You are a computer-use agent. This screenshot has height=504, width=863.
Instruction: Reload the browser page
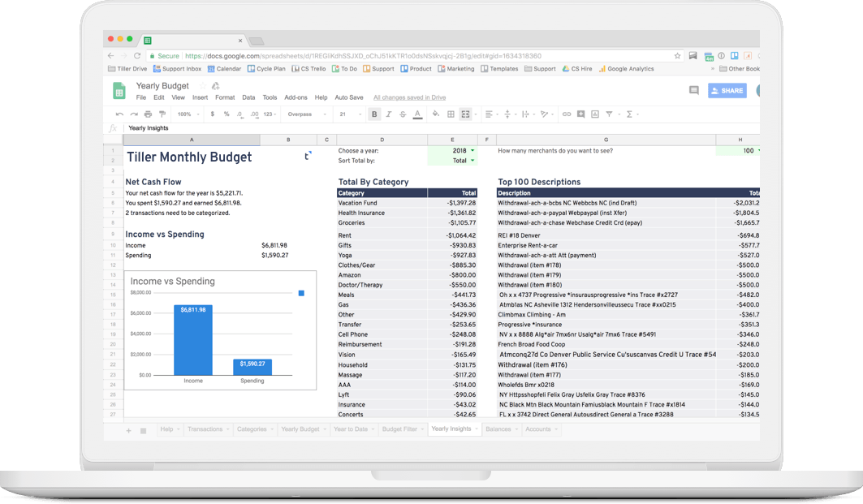tap(137, 55)
